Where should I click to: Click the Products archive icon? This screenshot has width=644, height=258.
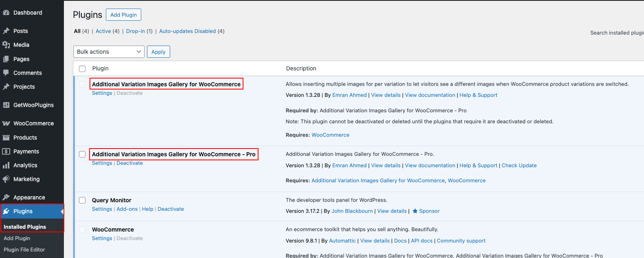click(x=6, y=138)
